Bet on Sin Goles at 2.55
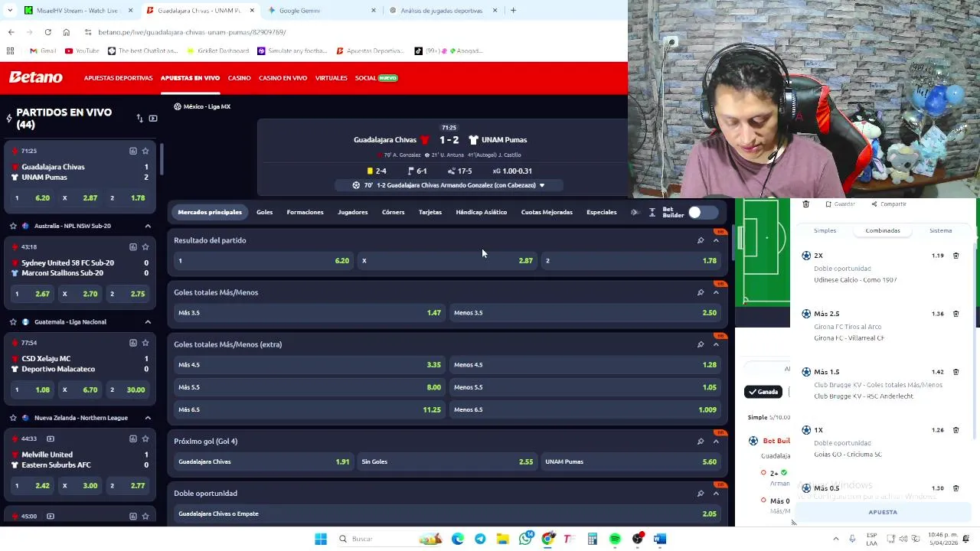980x551 pixels. tap(447, 461)
